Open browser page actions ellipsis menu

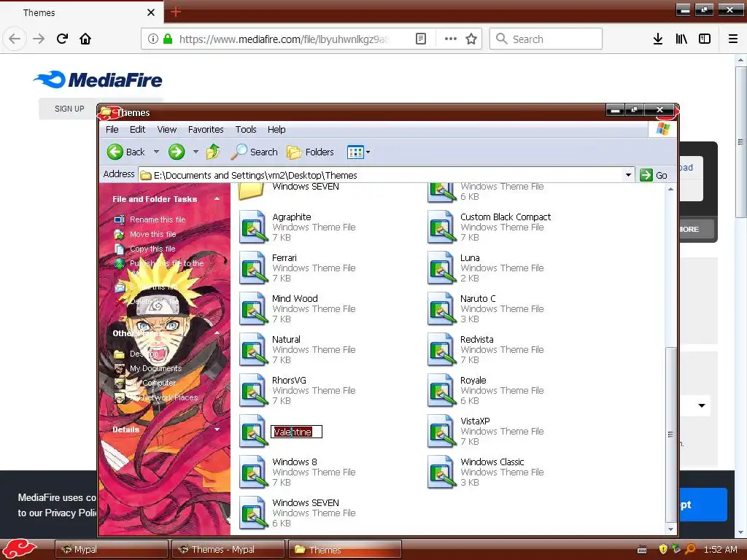click(x=451, y=39)
